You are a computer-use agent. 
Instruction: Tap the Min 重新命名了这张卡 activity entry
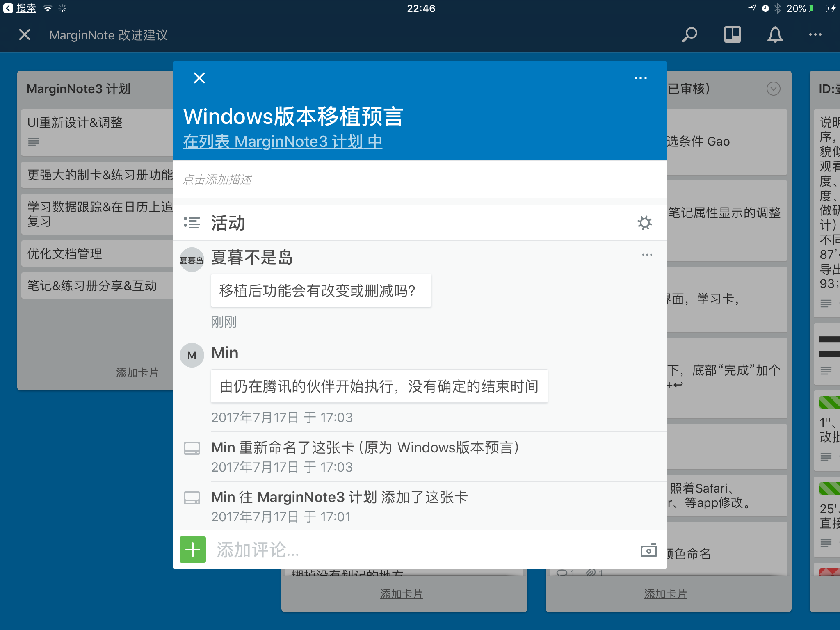tap(420, 457)
